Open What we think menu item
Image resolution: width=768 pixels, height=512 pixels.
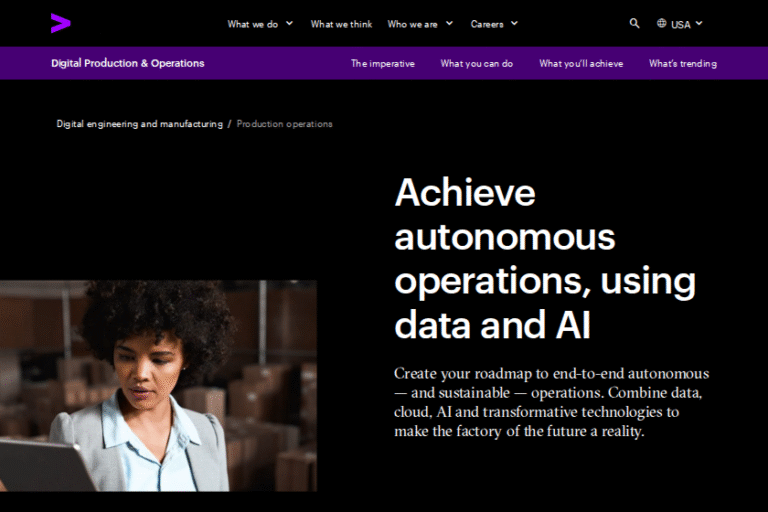[341, 24]
